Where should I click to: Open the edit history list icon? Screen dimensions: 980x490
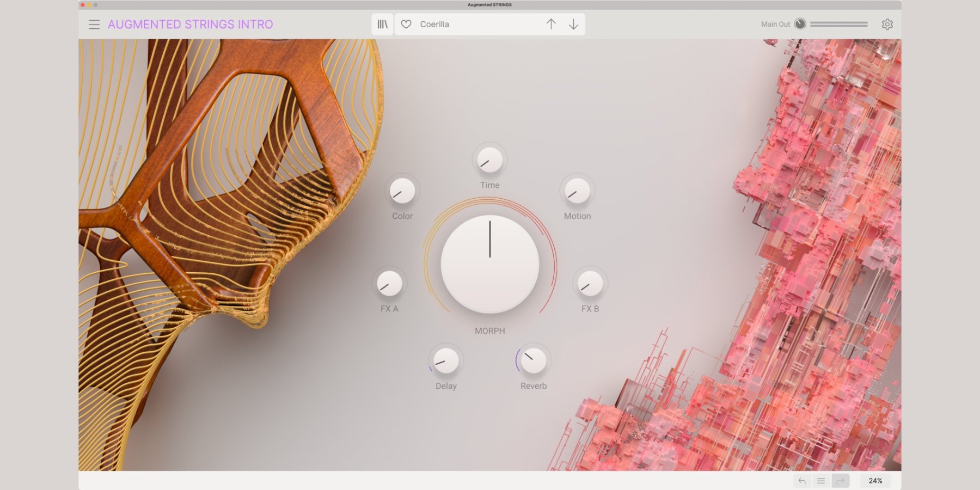(821, 481)
